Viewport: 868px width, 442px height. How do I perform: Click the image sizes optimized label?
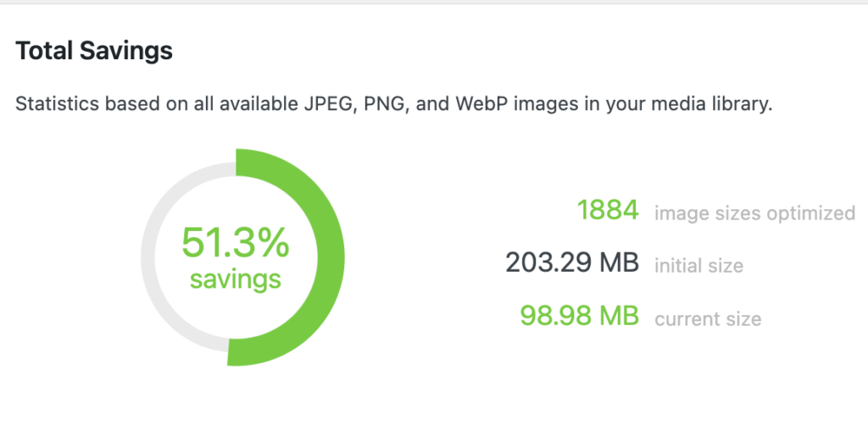pos(754,213)
